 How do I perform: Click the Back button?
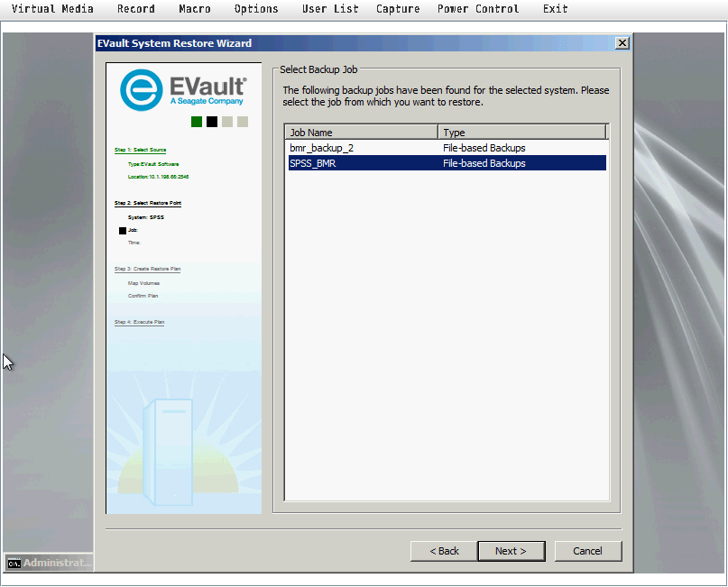(444, 551)
